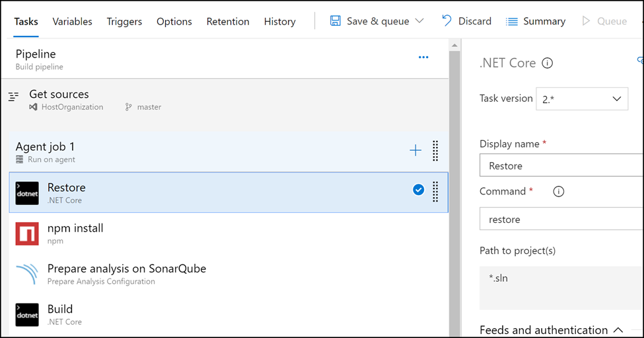Toggle the blue checkmark on Restore task
The image size is (644, 338).
pyautogui.click(x=419, y=190)
